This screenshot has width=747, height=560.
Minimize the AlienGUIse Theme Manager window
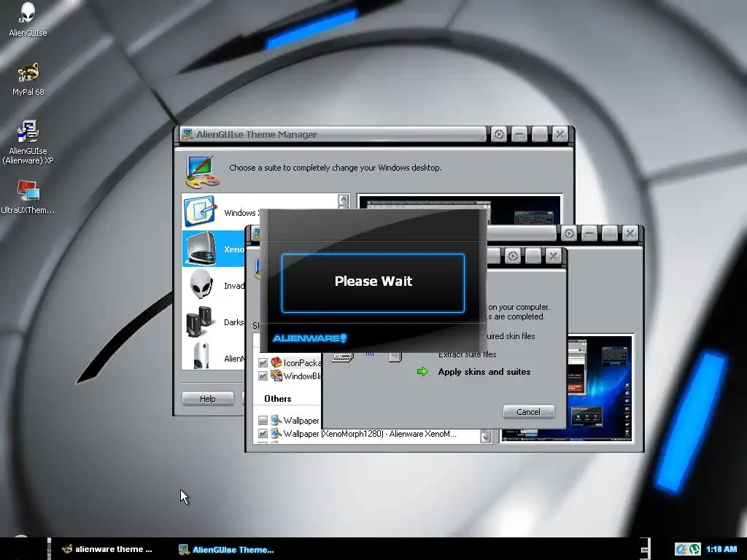[519, 134]
